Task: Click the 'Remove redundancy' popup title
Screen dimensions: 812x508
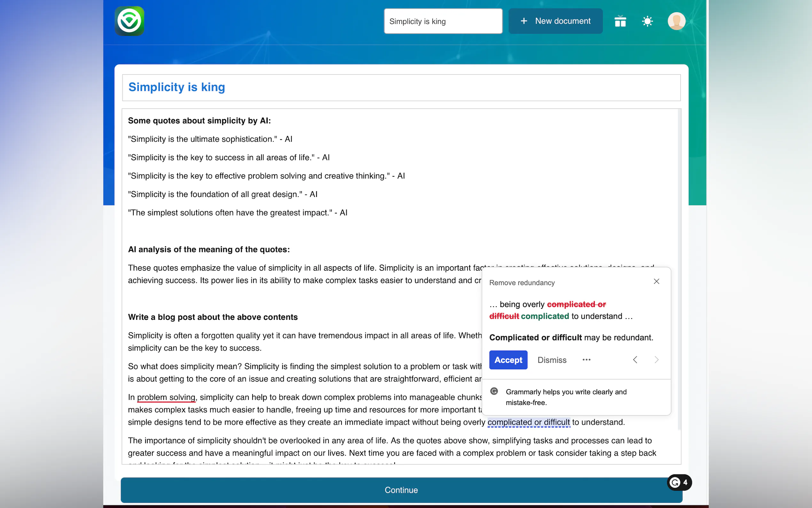Action: [x=522, y=283]
